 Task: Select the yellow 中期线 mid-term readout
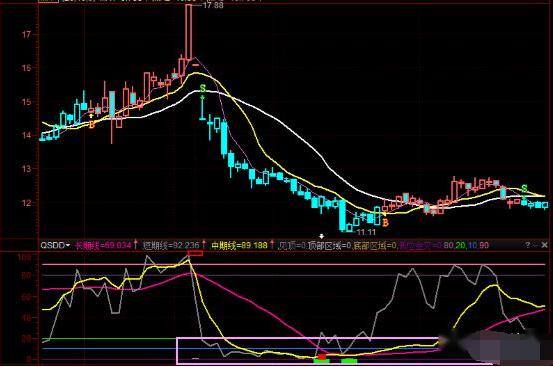coord(239,245)
